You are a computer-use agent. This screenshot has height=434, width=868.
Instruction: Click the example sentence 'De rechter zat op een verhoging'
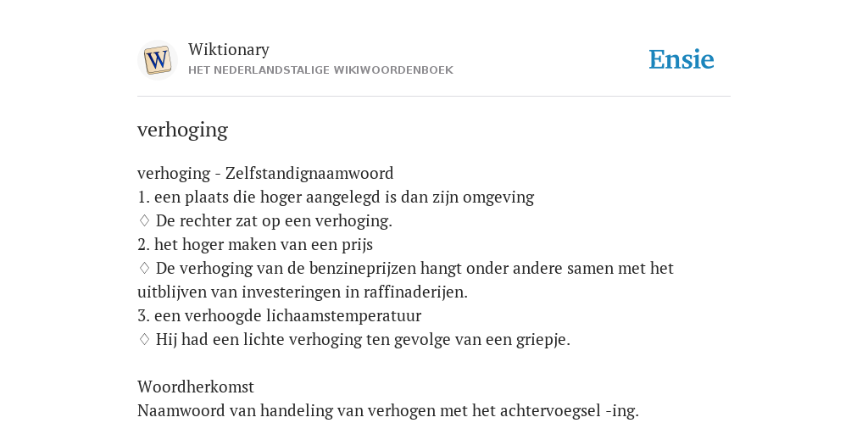coord(274,221)
